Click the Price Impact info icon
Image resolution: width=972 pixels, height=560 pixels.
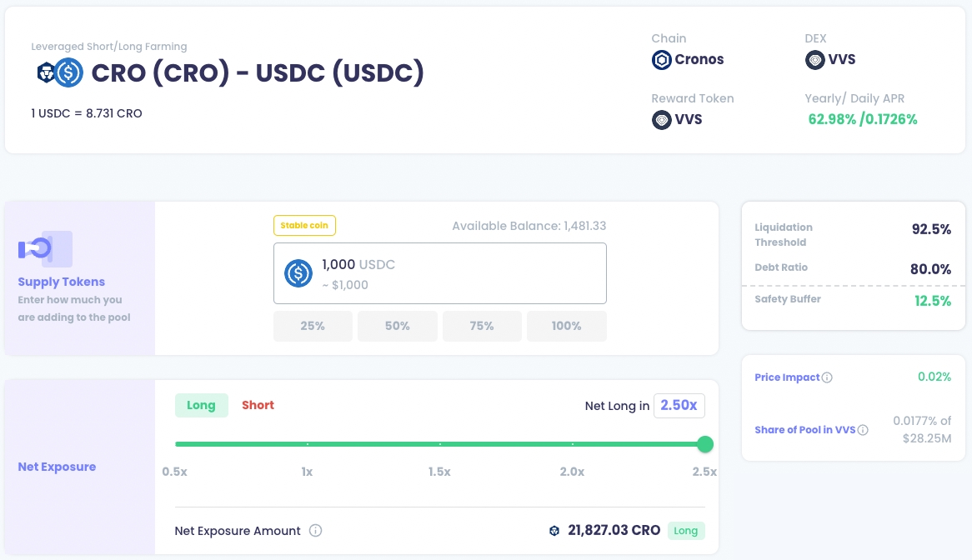pyautogui.click(x=827, y=377)
